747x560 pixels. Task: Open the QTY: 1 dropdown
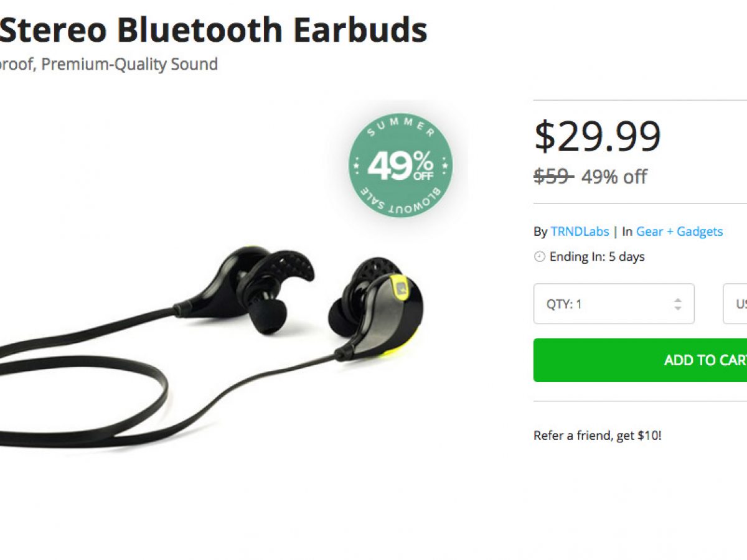(614, 304)
